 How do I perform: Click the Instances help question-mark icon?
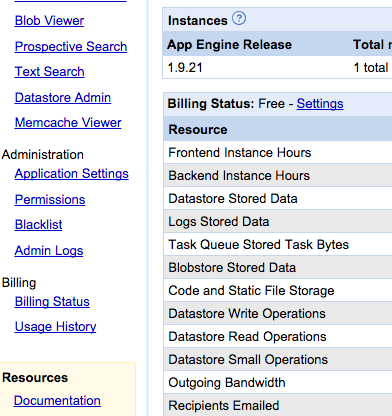[239, 18]
